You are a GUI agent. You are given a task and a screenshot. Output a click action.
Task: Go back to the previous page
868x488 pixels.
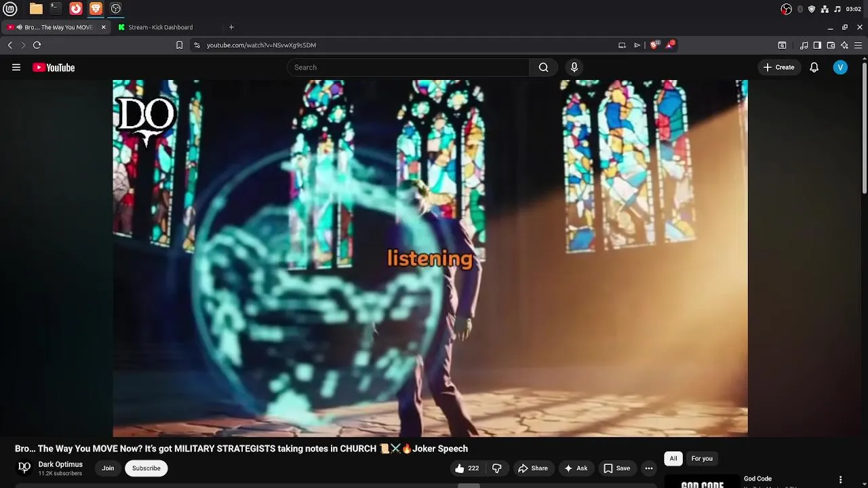(9, 45)
